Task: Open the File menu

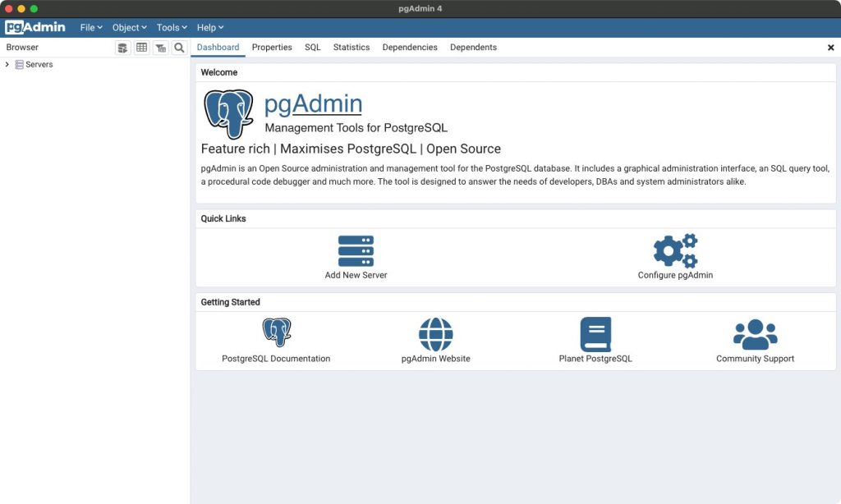Action: pyautogui.click(x=90, y=27)
